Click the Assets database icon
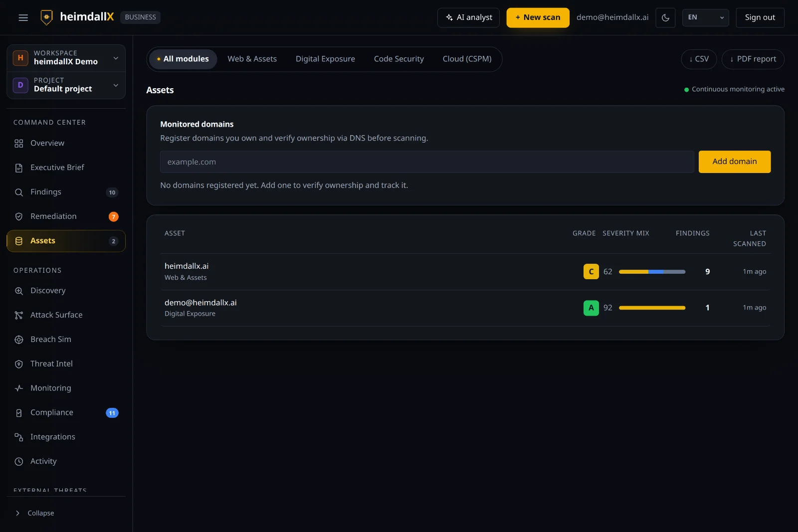 tap(19, 241)
